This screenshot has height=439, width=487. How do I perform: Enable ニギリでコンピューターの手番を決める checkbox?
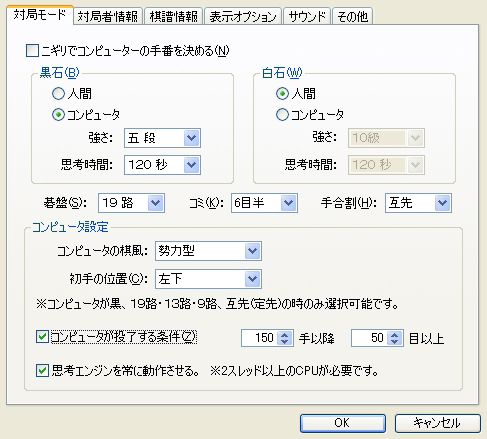pyautogui.click(x=32, y=51)
